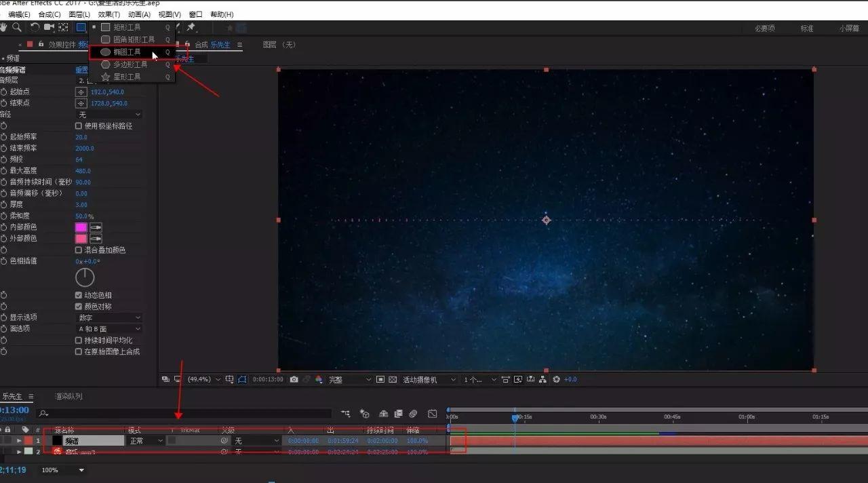Select the Hand tool in the toolbar
The height and width of the screenshot is (483, 868).
pos(3,27)
